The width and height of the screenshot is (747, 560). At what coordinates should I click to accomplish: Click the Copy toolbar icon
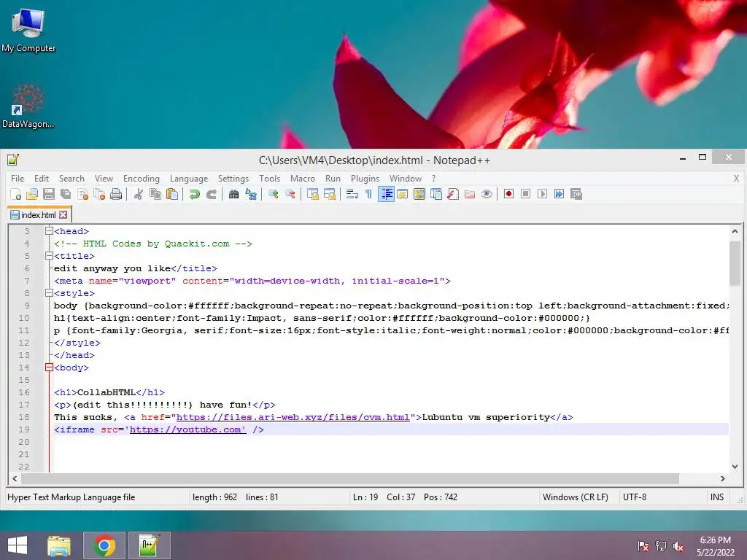(155, 194)
